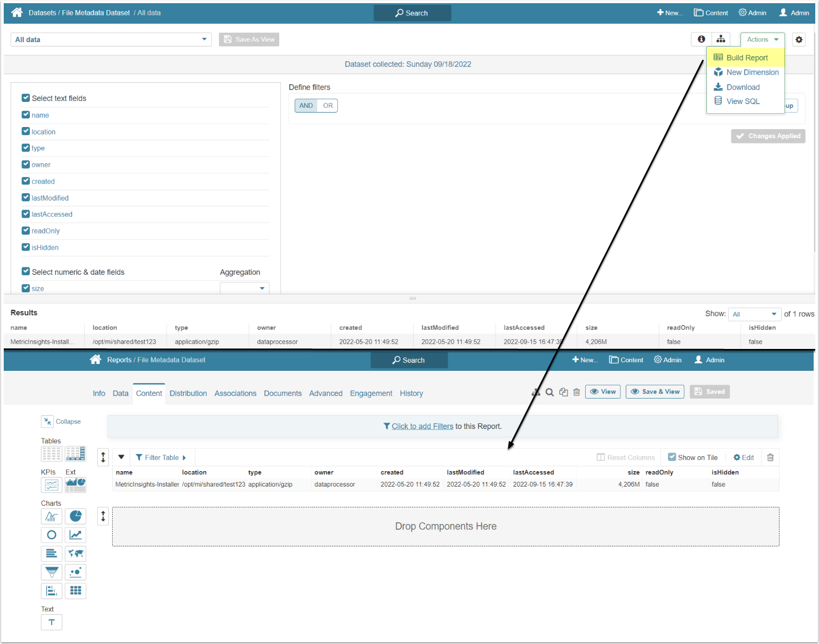Toggle the Show on Tile checkbox
Viewport: 819px width, 644px height.
[672, 457]
